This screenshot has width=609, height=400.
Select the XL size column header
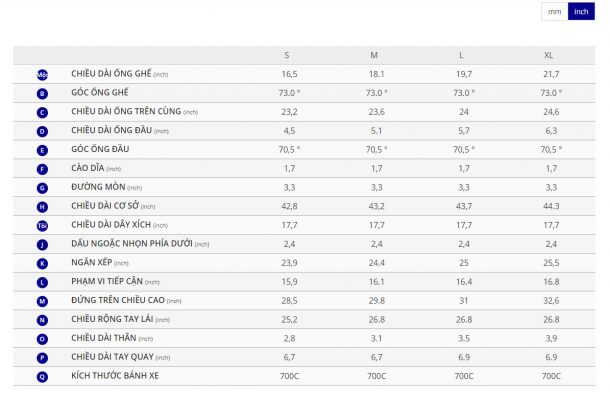click(551, 55)
